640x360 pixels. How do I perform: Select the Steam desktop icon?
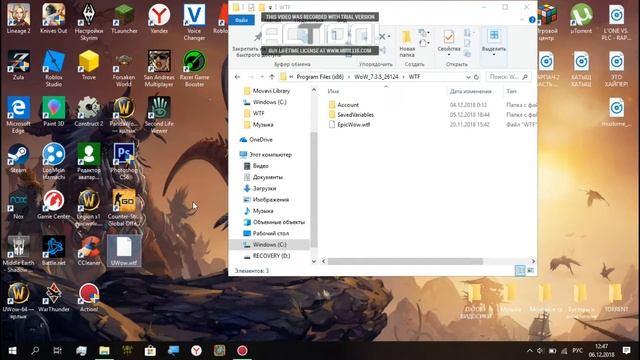click(x=18, y=158)
